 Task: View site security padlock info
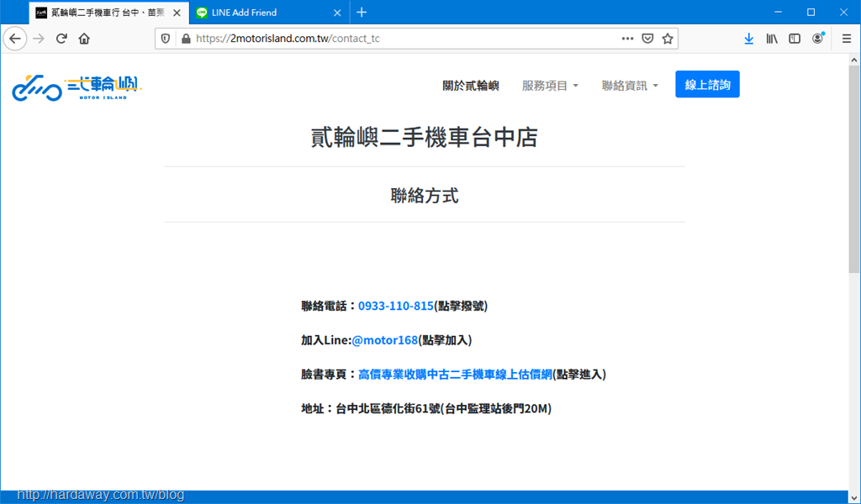click(186, 39)
